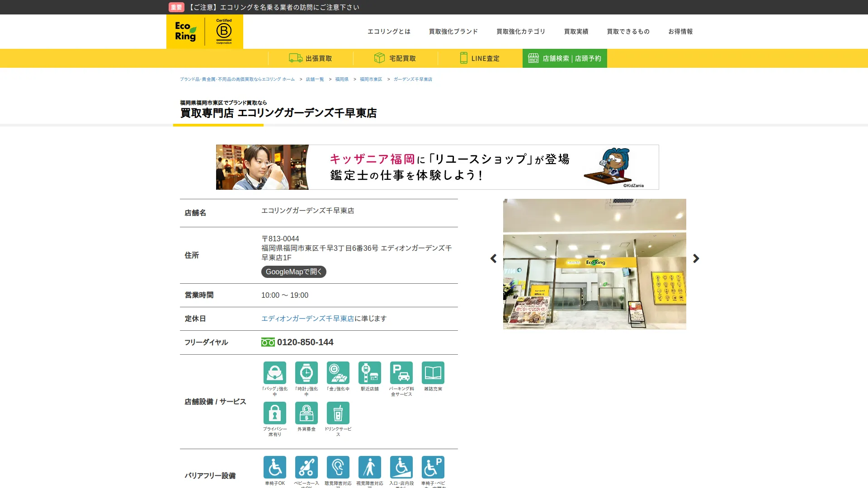Show previous store photo
The height and width of the screenshot is (488, 868).
click(493, 258)
